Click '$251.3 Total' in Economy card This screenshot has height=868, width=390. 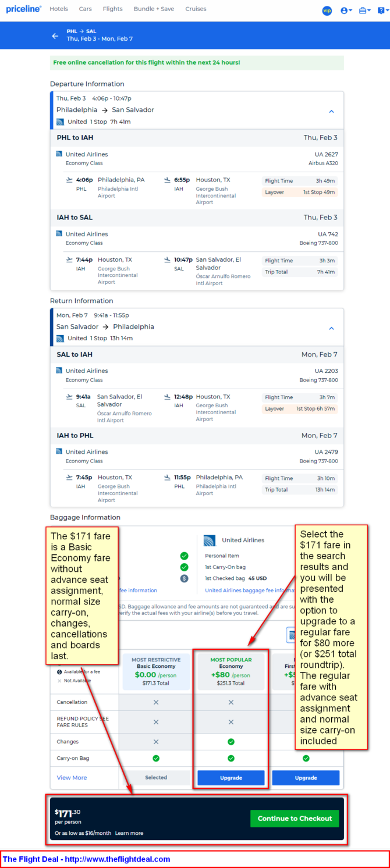coord(231,684)
